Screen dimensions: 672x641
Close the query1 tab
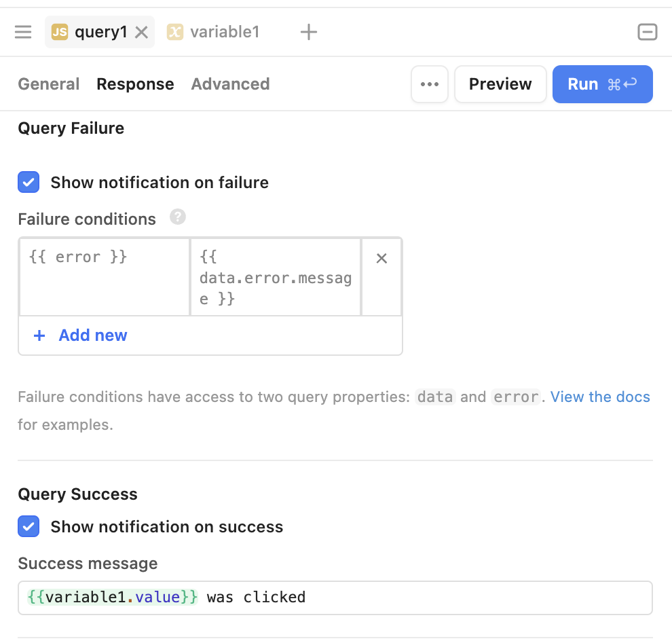[x=141, y=32]
